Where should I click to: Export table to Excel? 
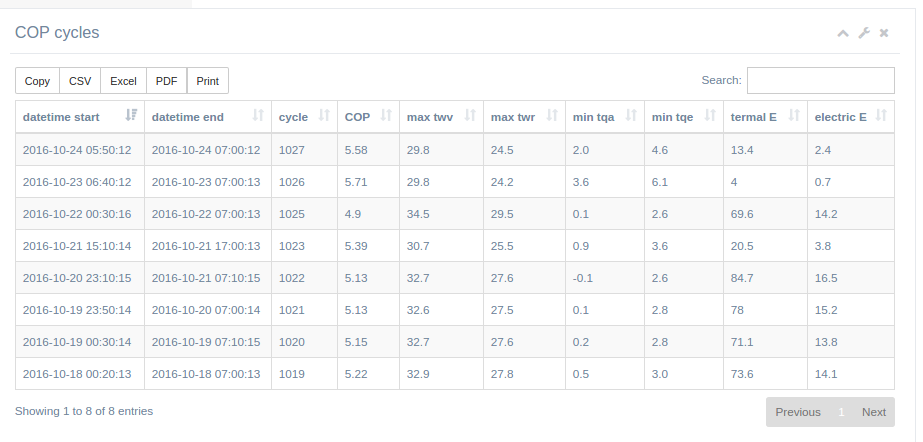pos(123,81)
